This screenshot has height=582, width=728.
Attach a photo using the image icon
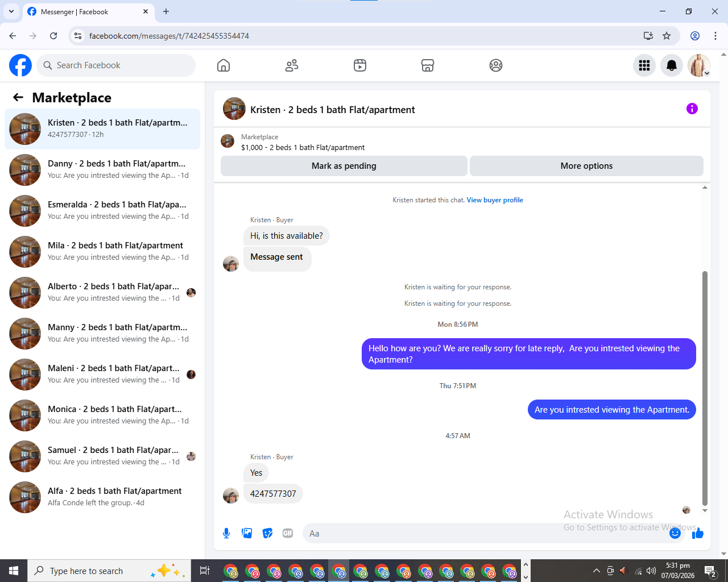click(x=247, y=533)
